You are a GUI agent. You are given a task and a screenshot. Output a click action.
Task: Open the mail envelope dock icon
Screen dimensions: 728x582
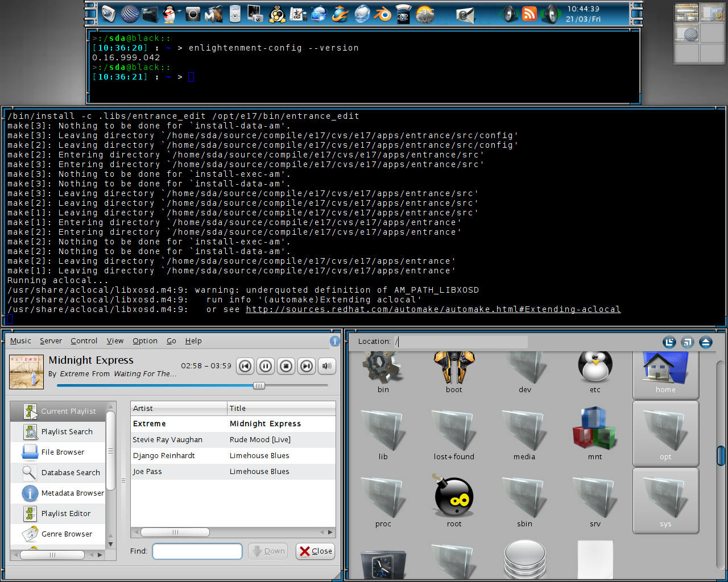[465, 15]
